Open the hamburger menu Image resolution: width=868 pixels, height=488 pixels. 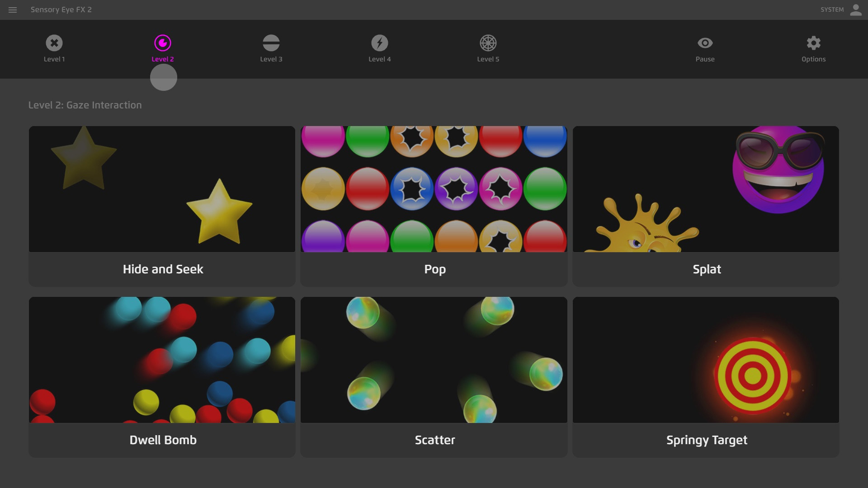[13, 9]
